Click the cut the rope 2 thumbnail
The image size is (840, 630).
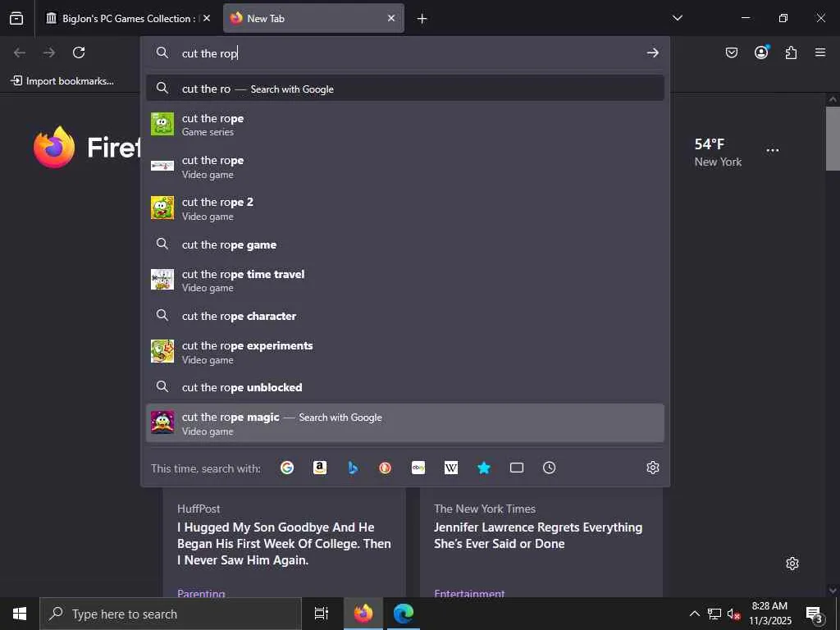[162, 208]
